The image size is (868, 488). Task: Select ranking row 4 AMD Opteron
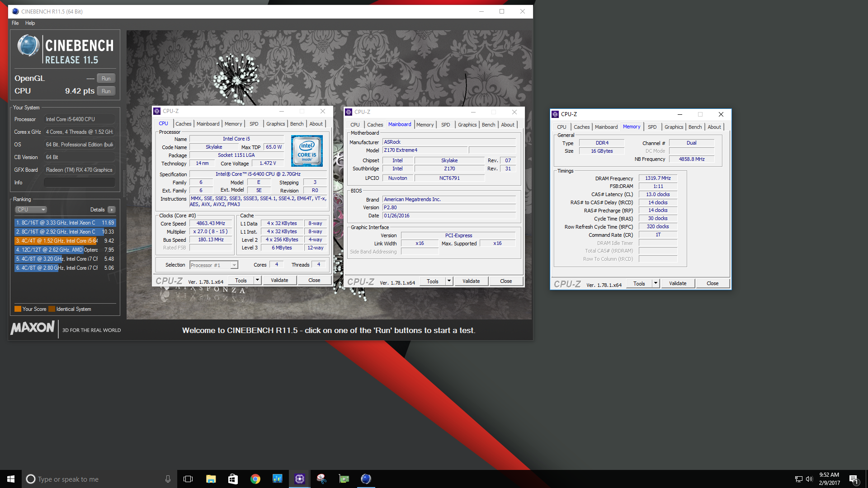point(65,250)
